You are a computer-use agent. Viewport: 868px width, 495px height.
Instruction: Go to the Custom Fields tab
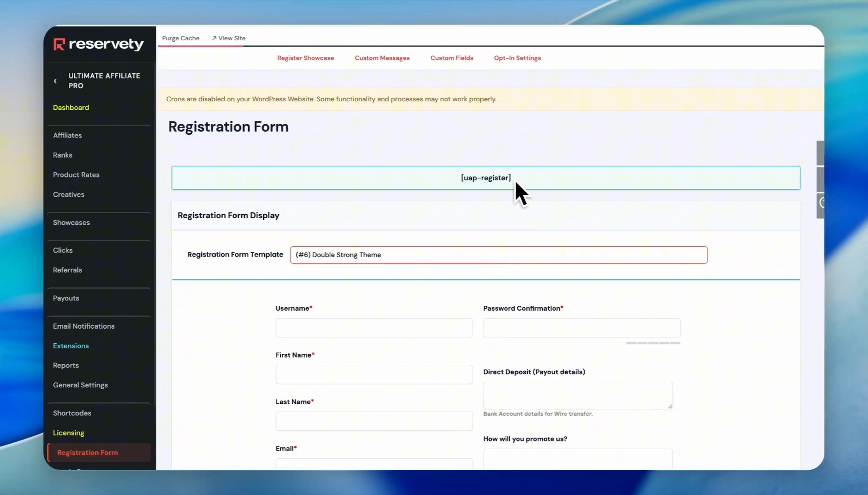click(x=451, y=58)
